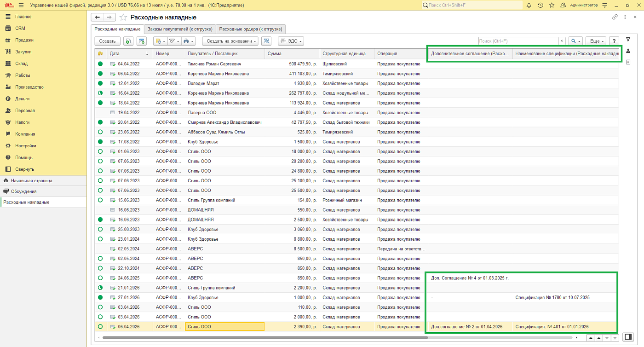
Task: Jump to the first list row
Action: tap(590, 338)
